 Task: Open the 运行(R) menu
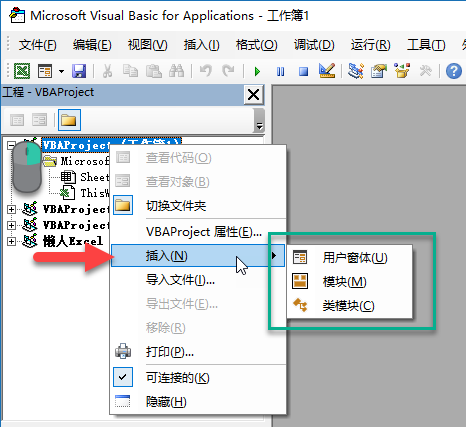[370, 45]
